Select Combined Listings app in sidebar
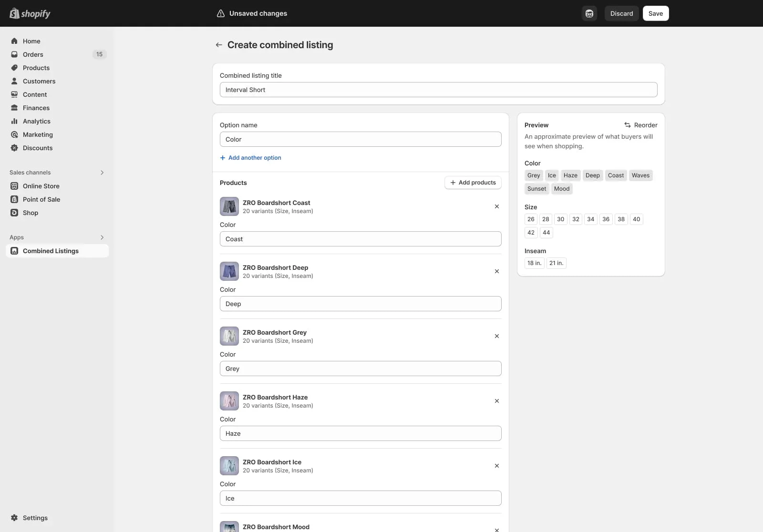This screenshot has height=532, width=763. point(57,251)
